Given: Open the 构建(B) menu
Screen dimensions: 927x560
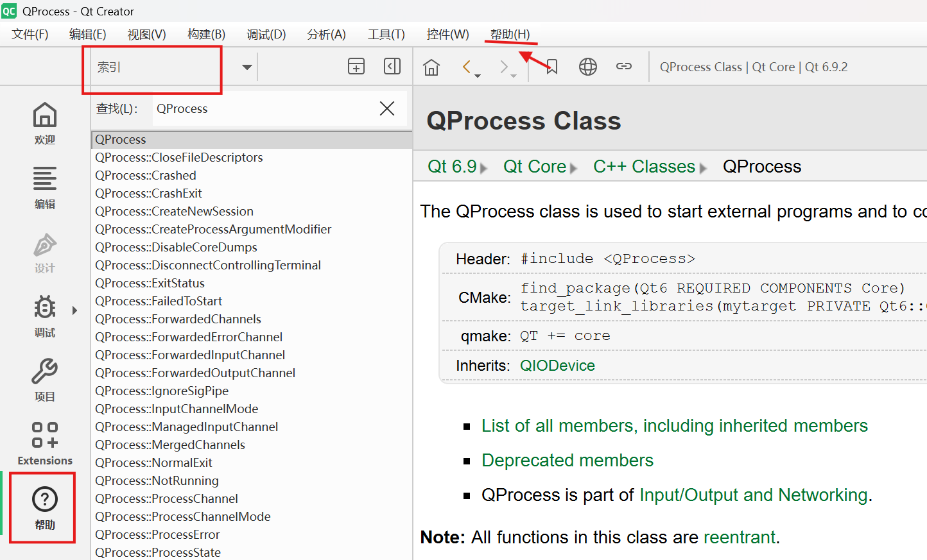Looking at the screenshot, I should 207,34.
